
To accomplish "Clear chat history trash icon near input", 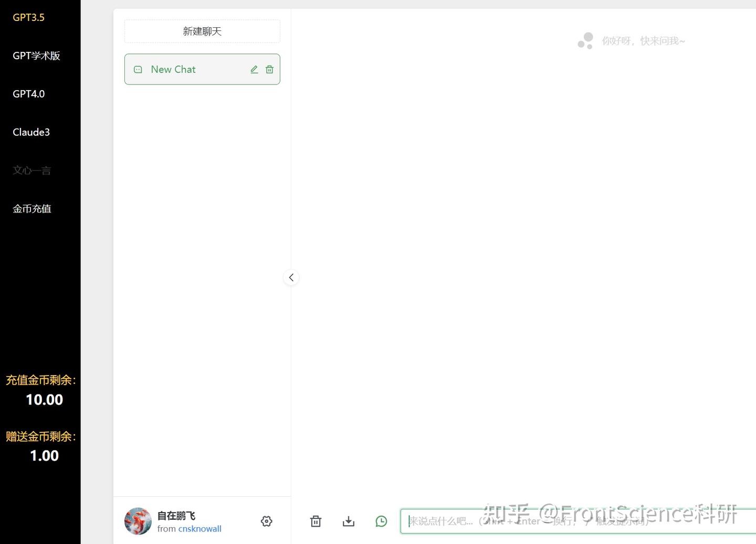I will [316, 521].
